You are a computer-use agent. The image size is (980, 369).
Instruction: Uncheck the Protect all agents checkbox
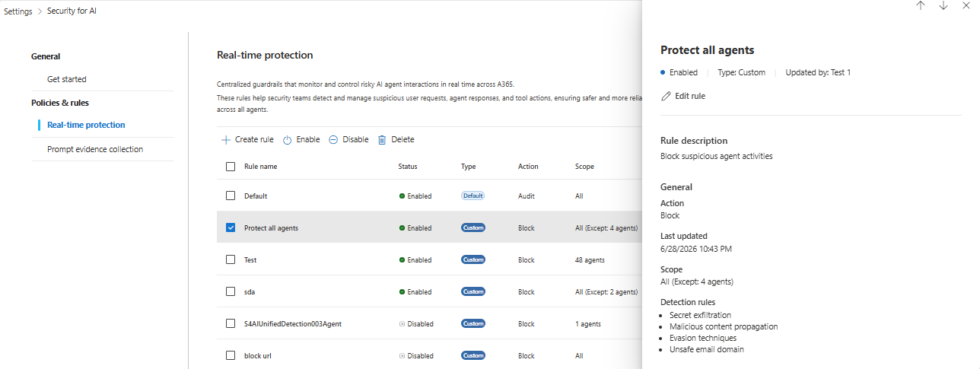[231, 227]
